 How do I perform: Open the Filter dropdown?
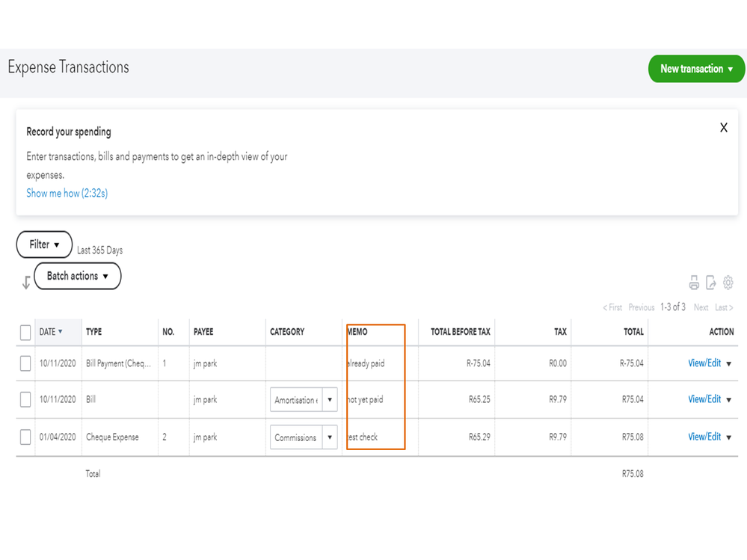(x=44, y=244)
